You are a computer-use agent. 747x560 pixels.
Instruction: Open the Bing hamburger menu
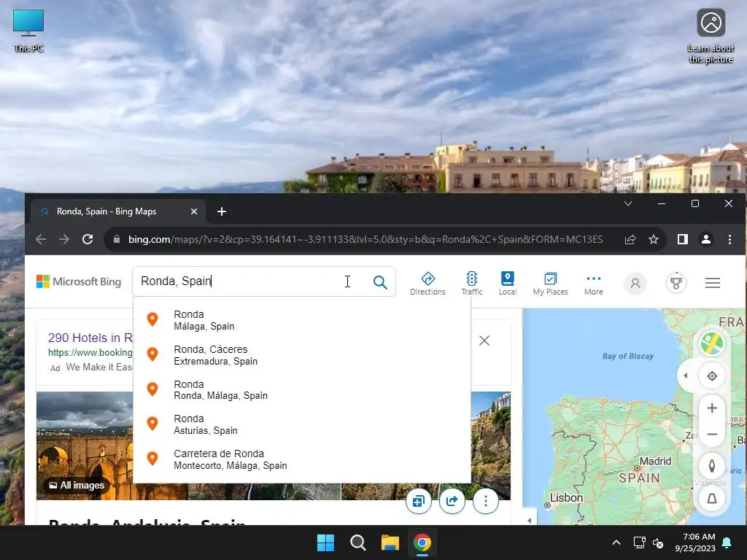point(712,283)
